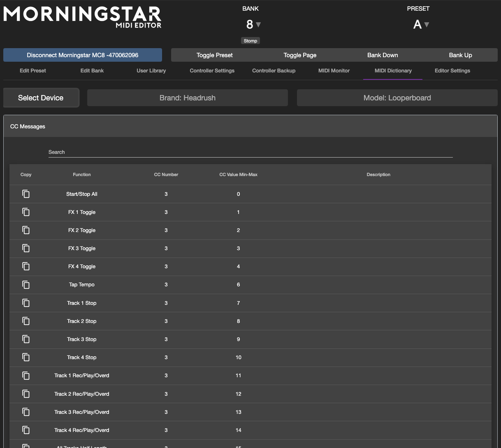Copy the Start/Stop All CC message

pyautogui.click(x=26, y=194)
